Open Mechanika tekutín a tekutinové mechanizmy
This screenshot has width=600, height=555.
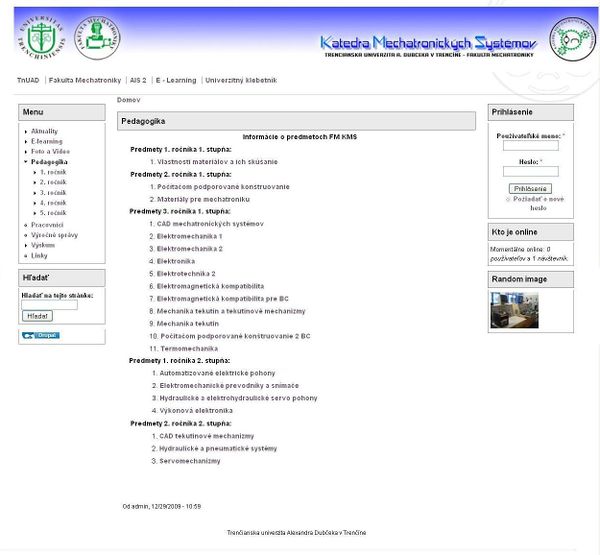click(x=231, y=312)
